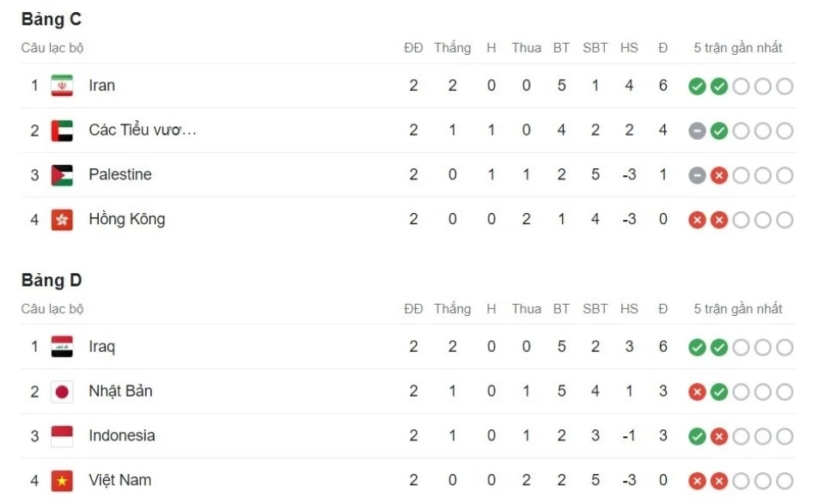
Task: Click Iran's first green win indicator
Action: tap(697, 86)
